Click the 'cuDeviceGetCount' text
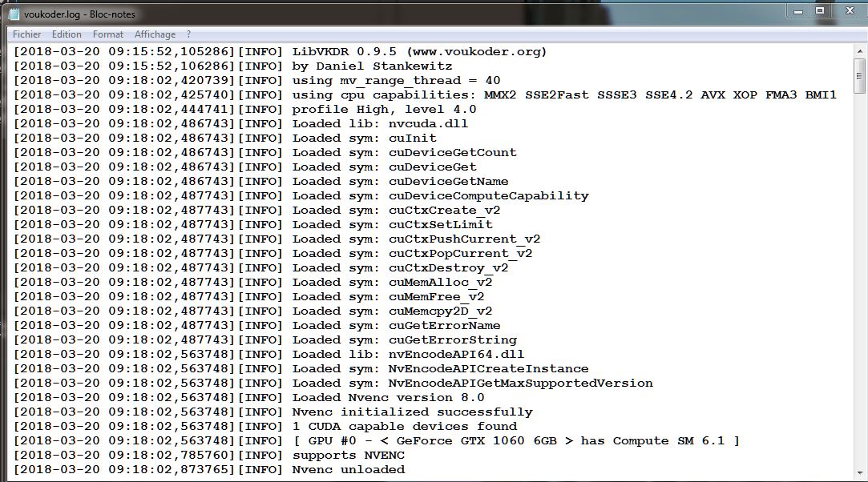Viewport: 868px width, 482px height. pyautogui.click(x=452, y=153)
